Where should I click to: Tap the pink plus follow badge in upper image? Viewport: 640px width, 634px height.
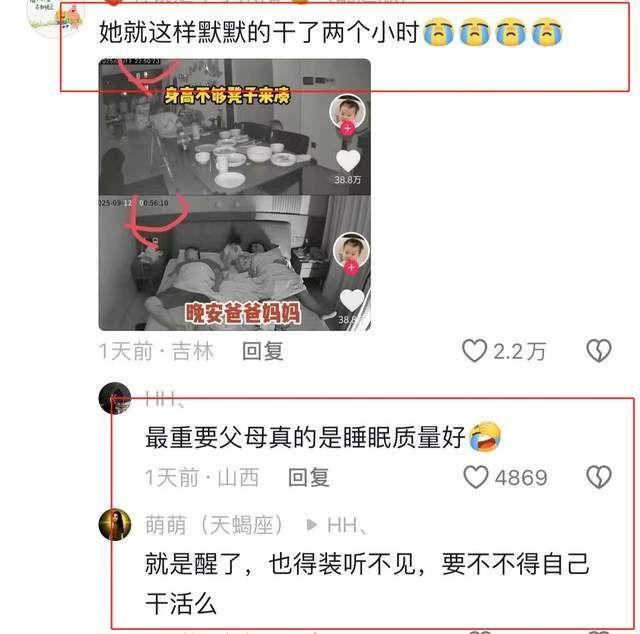(x=347, y=129)
